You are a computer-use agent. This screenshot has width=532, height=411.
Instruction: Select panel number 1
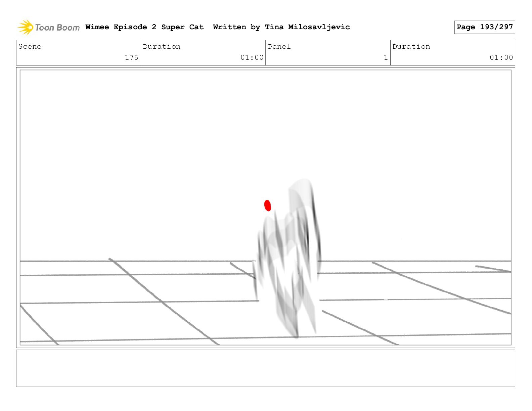pos(386,57)
